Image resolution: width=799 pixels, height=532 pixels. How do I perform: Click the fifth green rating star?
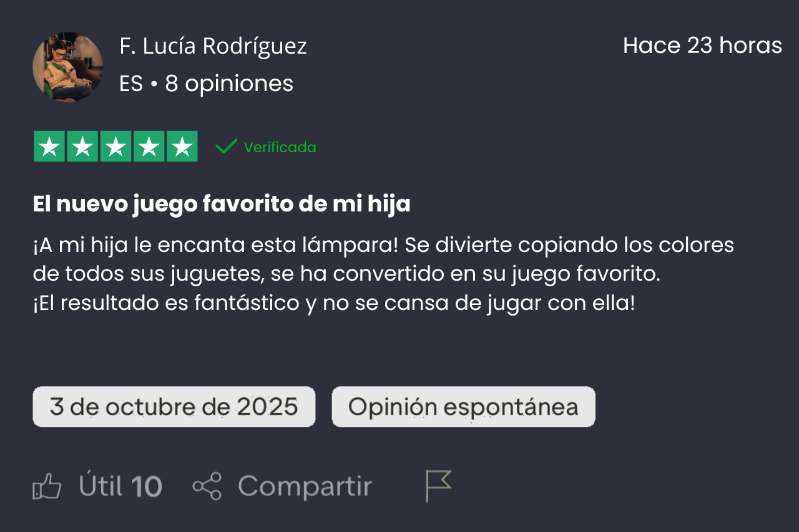(182, 147)
